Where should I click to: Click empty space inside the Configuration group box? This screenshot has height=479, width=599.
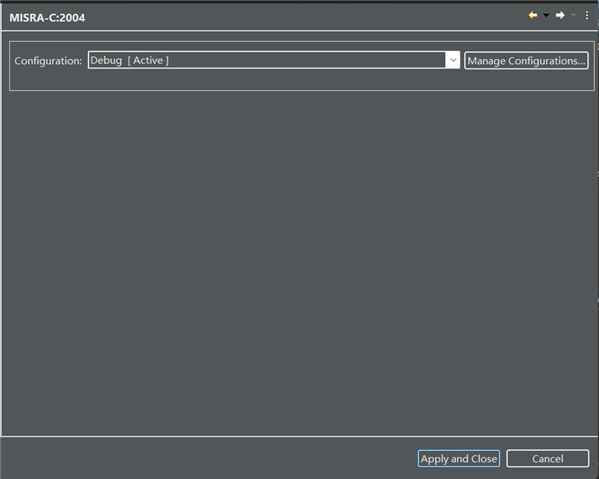point(302,80)
